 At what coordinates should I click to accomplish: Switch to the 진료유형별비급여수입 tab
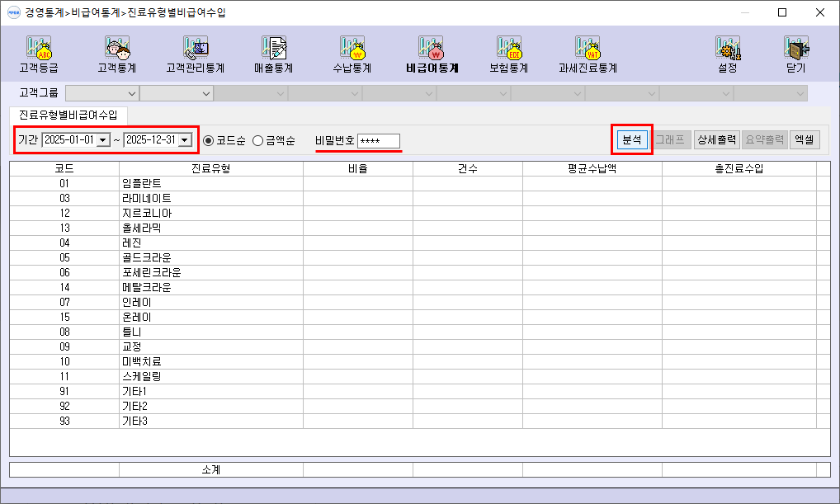68,115
